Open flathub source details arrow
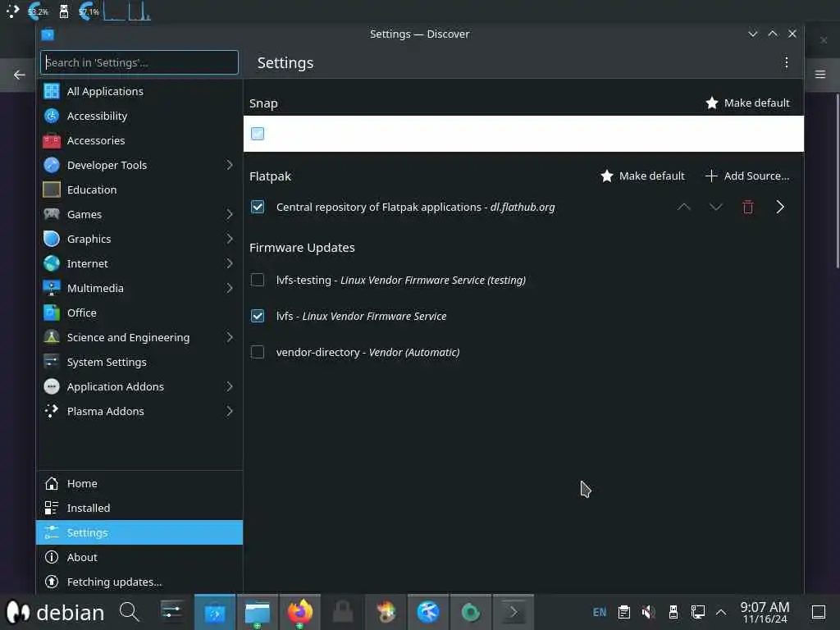Image resolution: width=840 pixels, height=630 pixels. click(780, 207)
